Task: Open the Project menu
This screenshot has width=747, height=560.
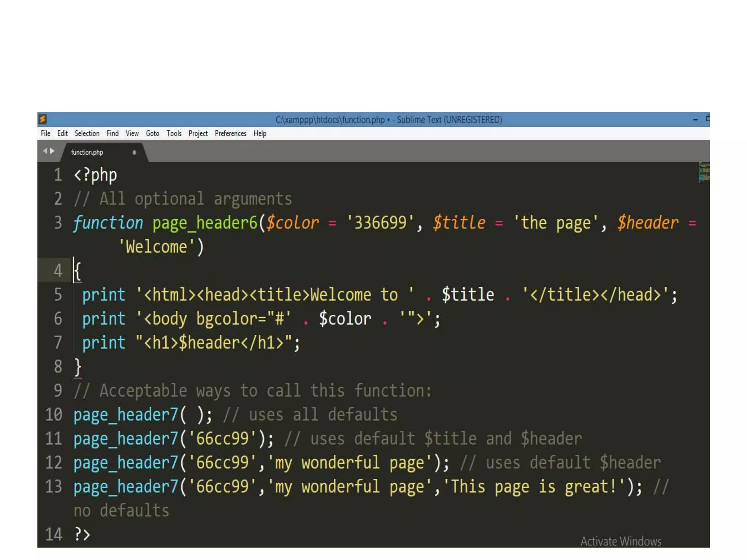Action: tap(198, 133)
